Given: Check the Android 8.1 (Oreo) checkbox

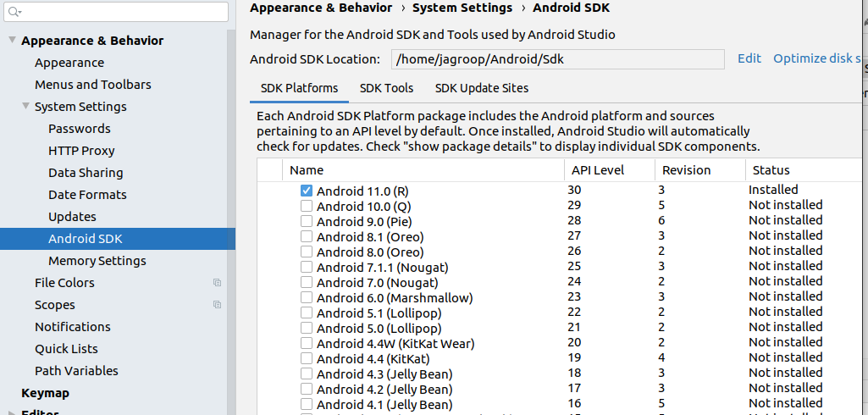Looking at the screenshot, I should pyautogui.click(x=306, y=236).
